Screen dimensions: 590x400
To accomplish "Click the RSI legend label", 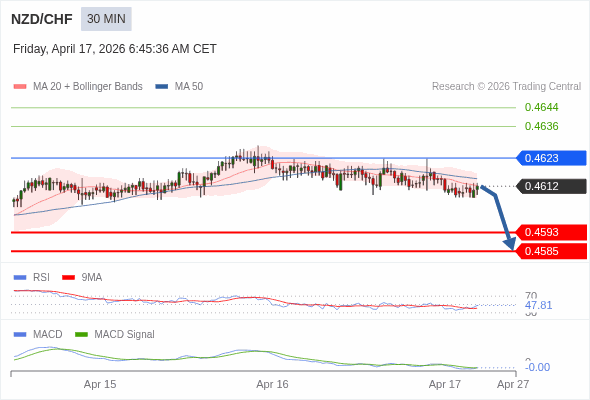I will click(x=41, y=278).
